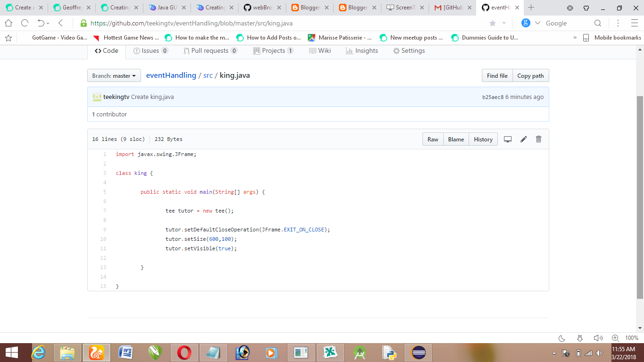Open the Windows Start button
This screenshot has height=362, width=644.
point(11,353)
